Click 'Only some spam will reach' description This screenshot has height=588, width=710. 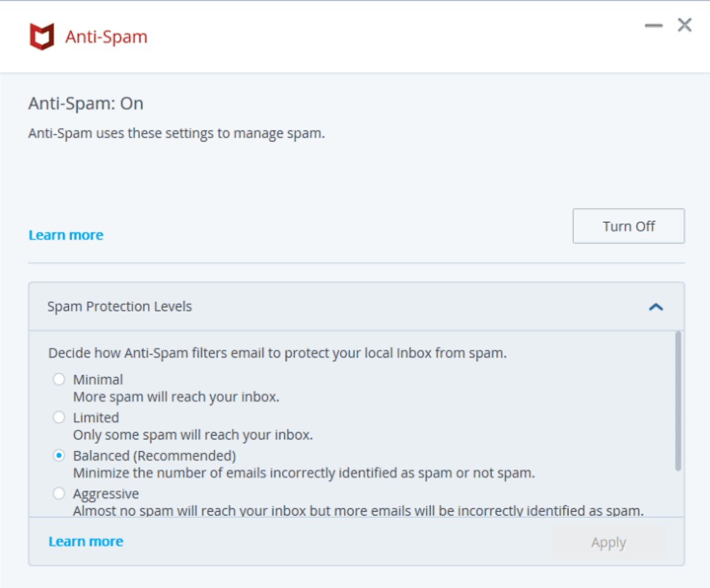tap(192, 435)
